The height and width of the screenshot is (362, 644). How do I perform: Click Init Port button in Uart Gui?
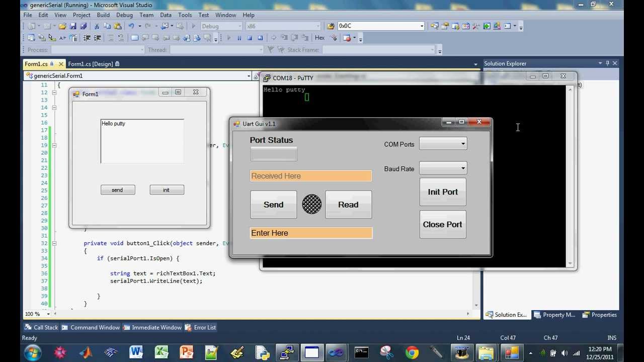pyautogui.click(x=443, y=192)
